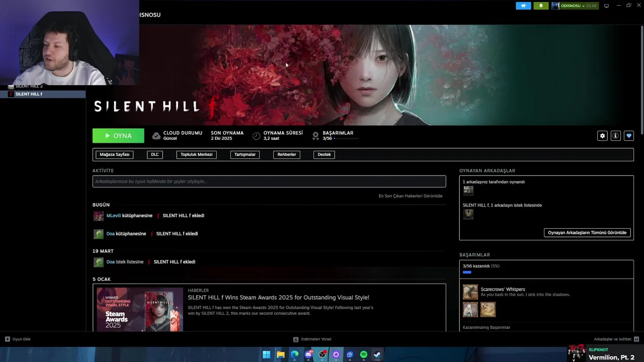
Task: Click Oynayan Arkadaşların Tümünü Görüntüle button
Action: pyautogui.click(x=587, y=233)
